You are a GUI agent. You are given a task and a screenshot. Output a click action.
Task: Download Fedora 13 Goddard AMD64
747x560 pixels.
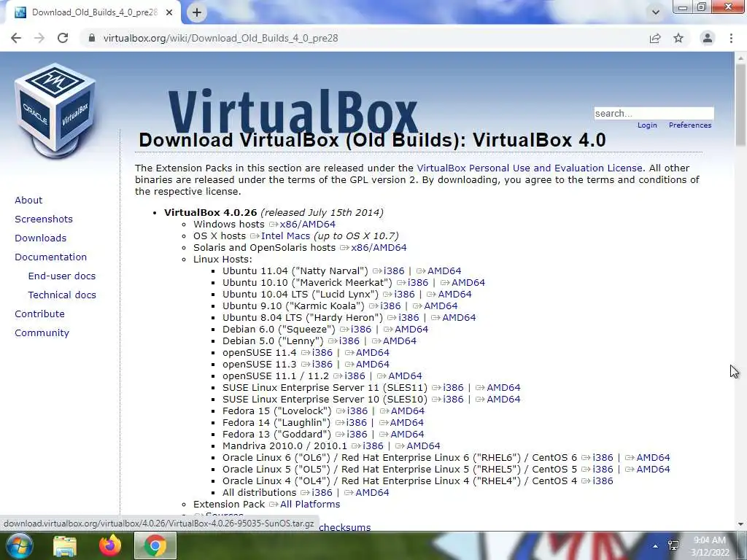pos(407,435)
